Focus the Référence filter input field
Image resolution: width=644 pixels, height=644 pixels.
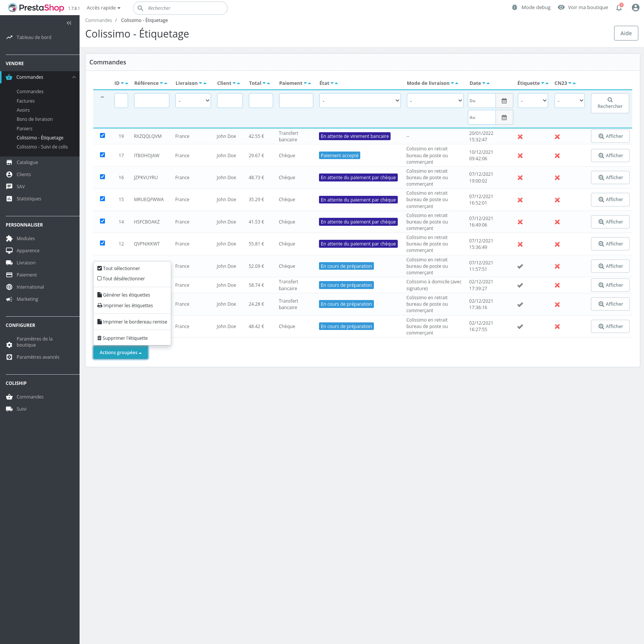(152, 101)
